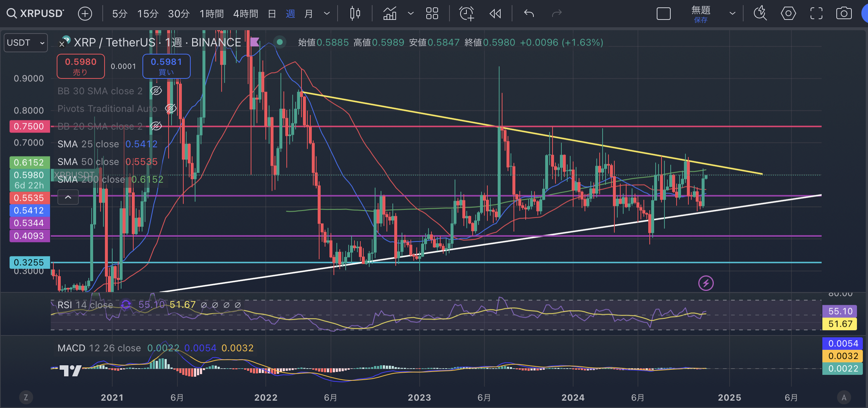Click the 0.4093 price line label
This screenshot has width=868, height=408.
pyautogui.click(x=29, y=236)
